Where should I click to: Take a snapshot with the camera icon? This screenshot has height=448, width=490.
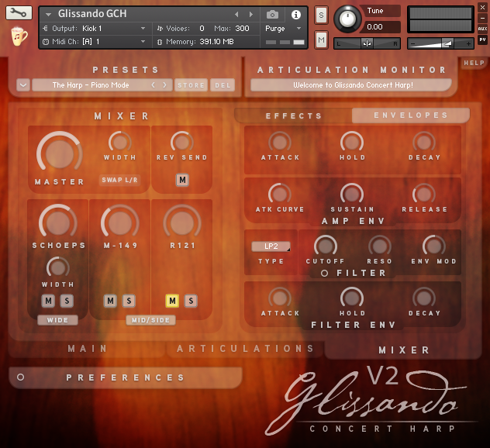tap(272, 15)
